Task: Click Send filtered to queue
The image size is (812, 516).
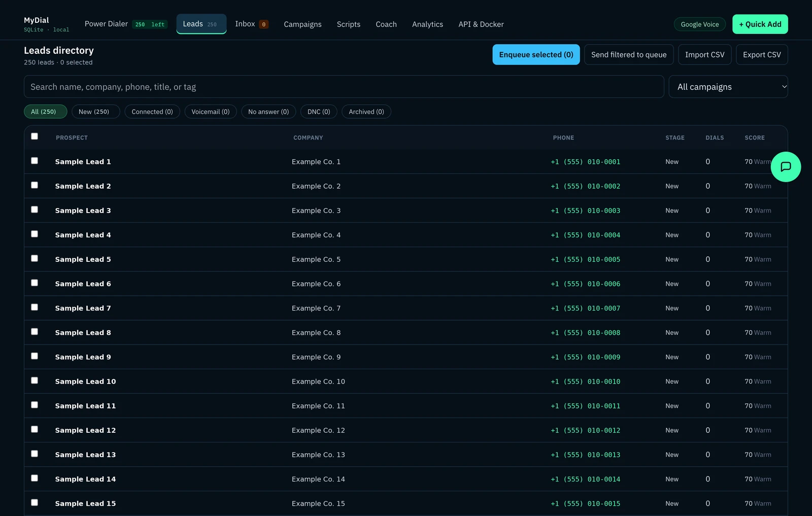Action: pyautogui.click(x=629, y=55)
